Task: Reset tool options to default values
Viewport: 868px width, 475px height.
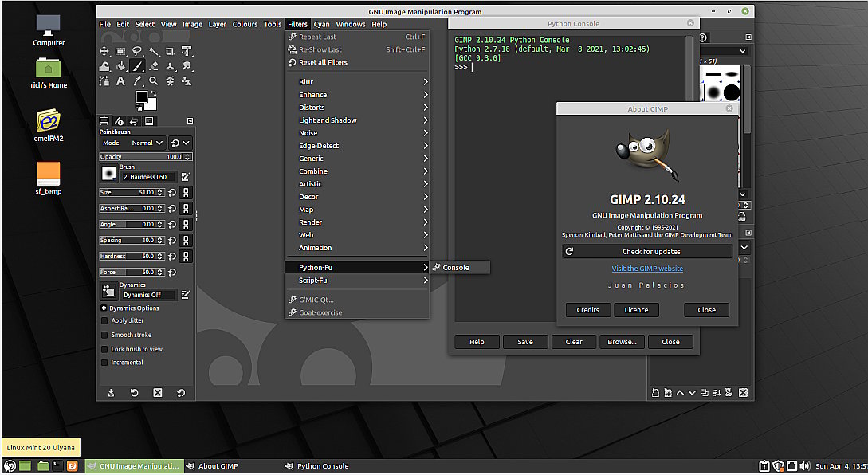Action: pyautogui.click(x=181, y=392)
